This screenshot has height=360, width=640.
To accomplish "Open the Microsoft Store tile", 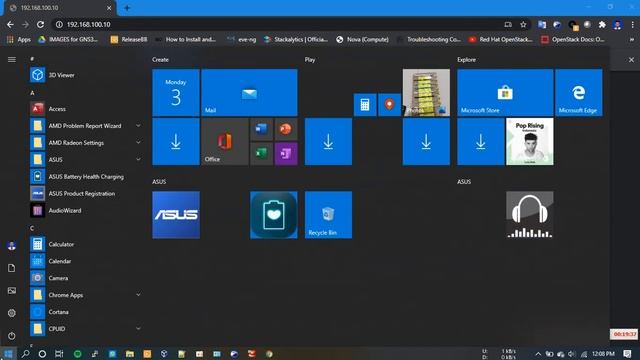I will [505, 93].
